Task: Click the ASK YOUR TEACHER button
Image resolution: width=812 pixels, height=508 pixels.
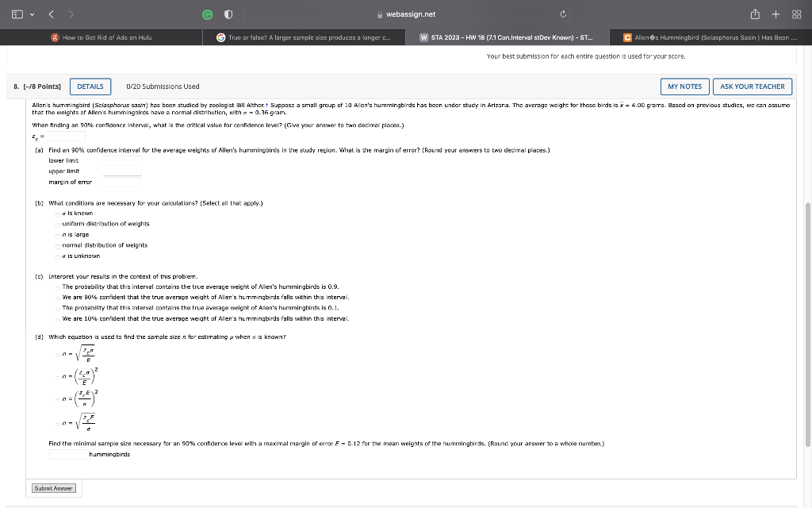Action: [752, 87]
